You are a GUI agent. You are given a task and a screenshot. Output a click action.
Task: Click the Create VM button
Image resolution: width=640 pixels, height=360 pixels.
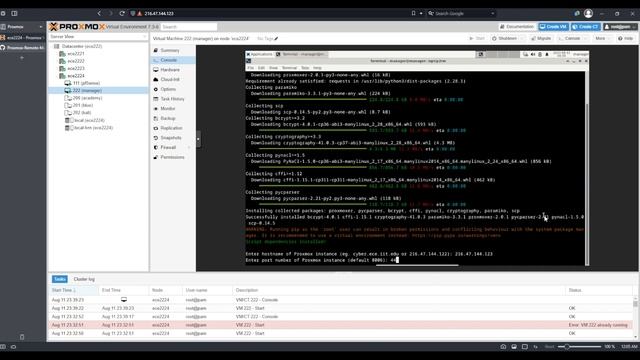click(x=553, y=27)
